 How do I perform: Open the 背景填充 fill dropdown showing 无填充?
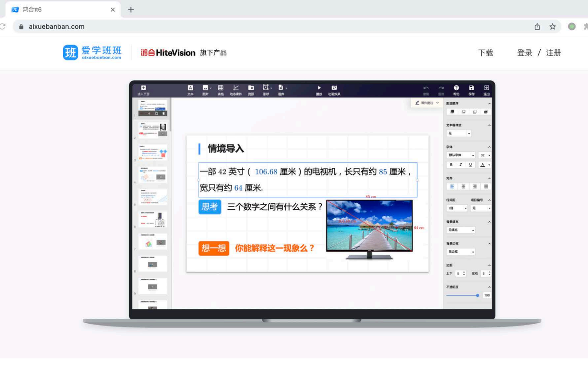(460, 230)
